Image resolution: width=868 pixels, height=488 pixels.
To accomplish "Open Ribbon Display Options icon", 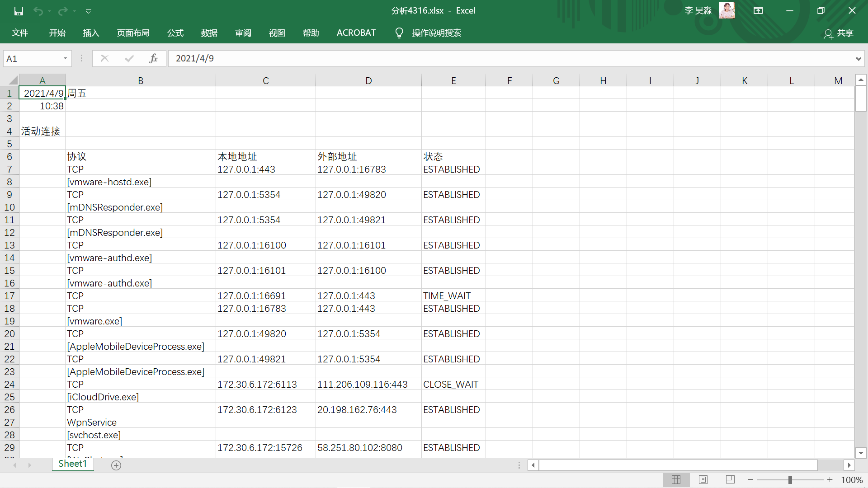I will point(758,11).
